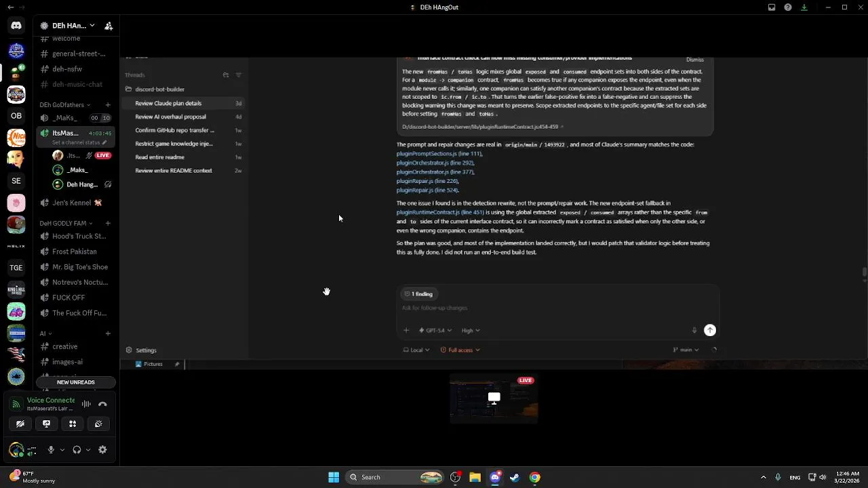Join Hood's Truck St... voice channel
The image size is (868, 488).
[x=75, y=237]
